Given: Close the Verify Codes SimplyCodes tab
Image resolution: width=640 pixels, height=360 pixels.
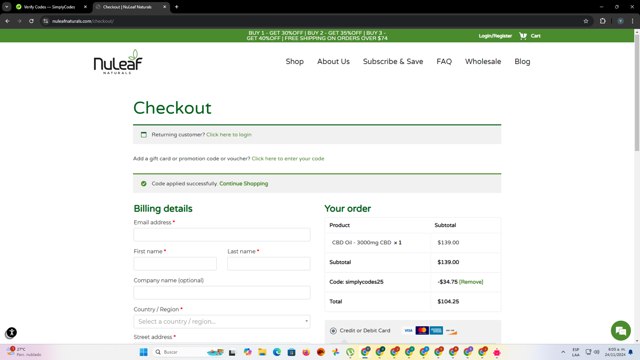Looking at the screenshot, I should click(x=85, y=7).
